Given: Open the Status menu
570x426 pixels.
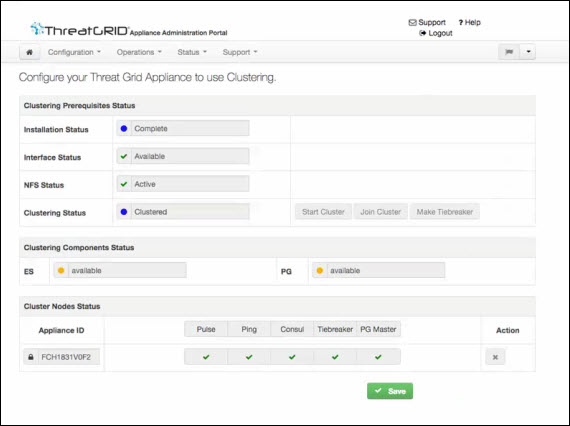Looking at the screenshot, I should click(x=192, y=52).
